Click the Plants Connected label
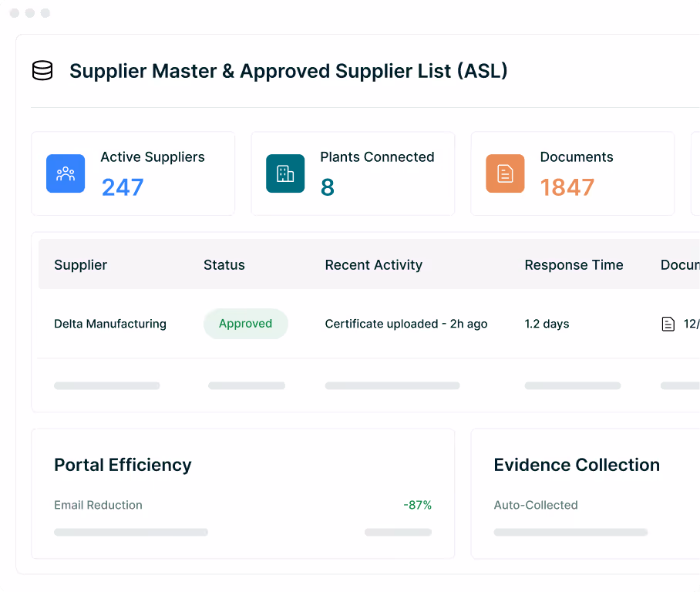 click(377, 157)
